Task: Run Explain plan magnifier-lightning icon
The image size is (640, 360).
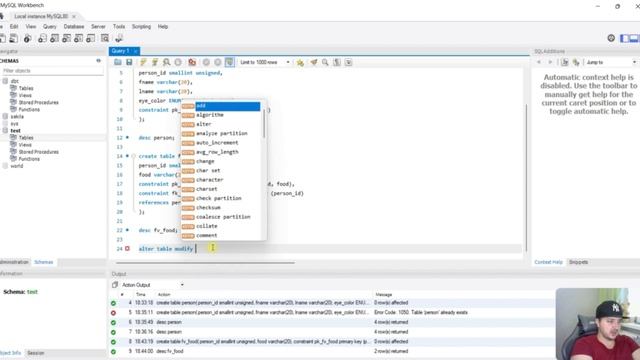Action: (x=166, y=62)
